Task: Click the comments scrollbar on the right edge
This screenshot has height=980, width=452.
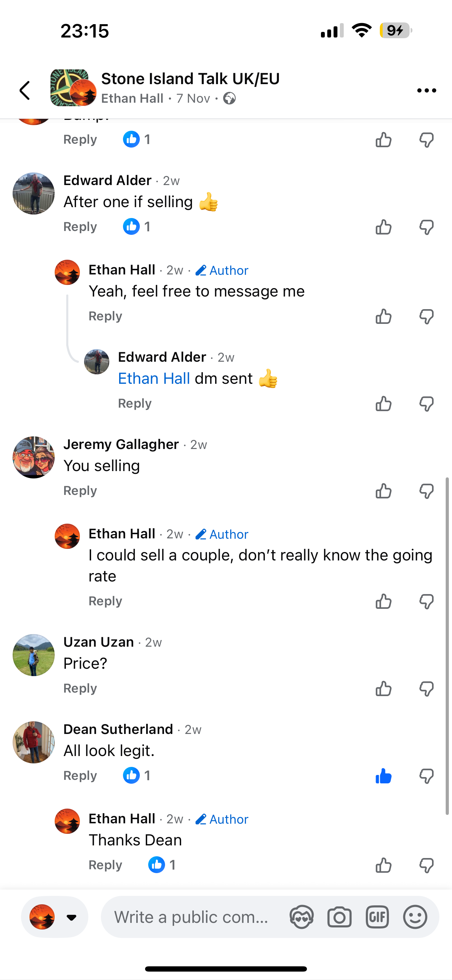Action: pos(447,647)
